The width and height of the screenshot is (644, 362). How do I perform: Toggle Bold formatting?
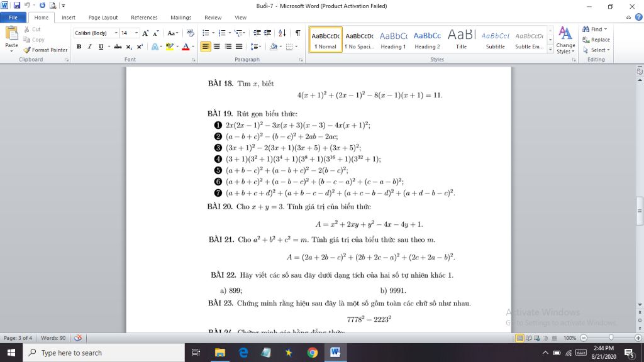tap(79, 47)
